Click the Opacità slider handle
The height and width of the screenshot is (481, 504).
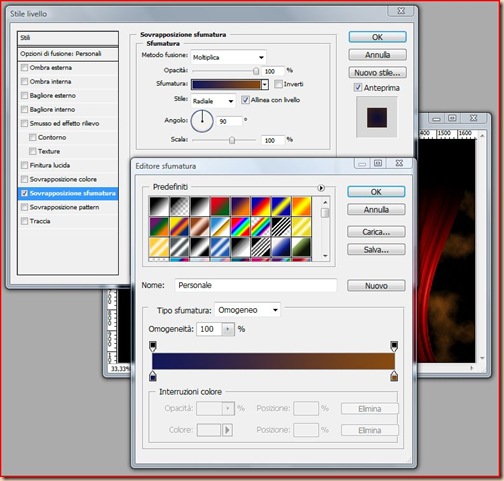pyautogui.click(x=256, y=71)
